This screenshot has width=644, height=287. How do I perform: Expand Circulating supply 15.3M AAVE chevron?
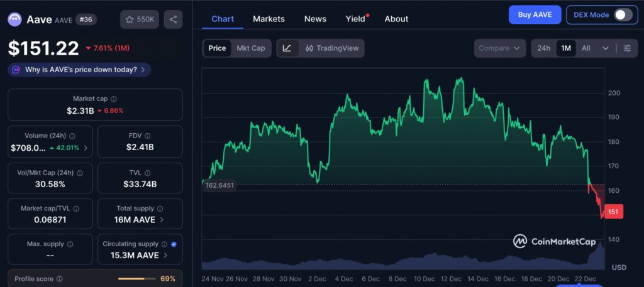click(165, 256)
